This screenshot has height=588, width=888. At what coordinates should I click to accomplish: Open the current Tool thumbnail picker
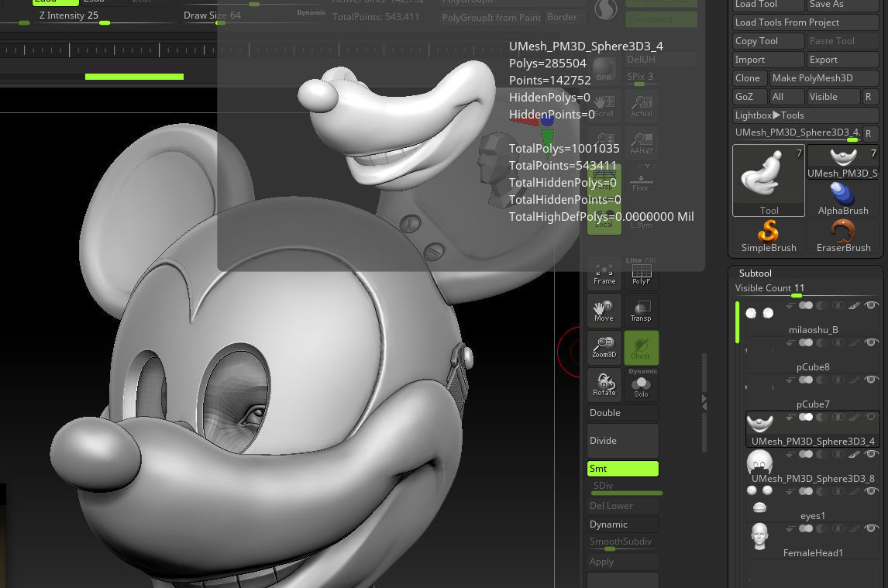(769, 181)
